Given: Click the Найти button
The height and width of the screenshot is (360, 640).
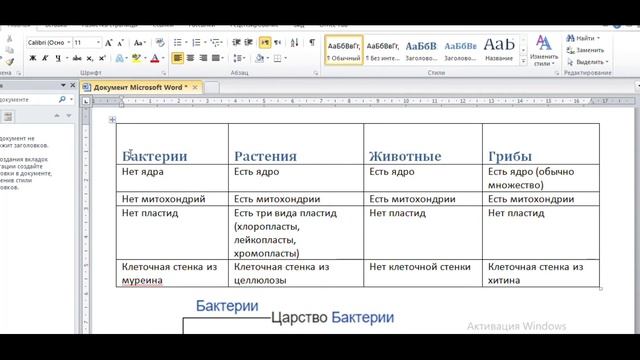Looking at the screenshot, I should tap(580, 38).
